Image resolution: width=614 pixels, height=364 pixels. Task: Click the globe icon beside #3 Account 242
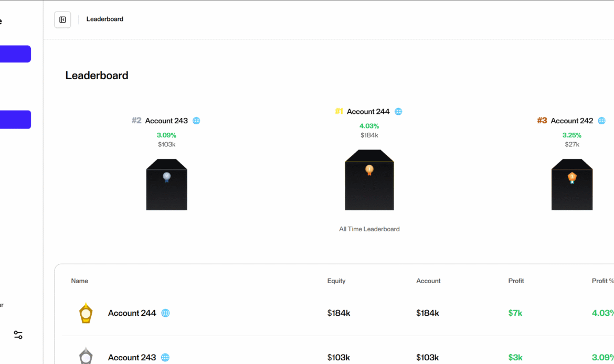(601, 121)
